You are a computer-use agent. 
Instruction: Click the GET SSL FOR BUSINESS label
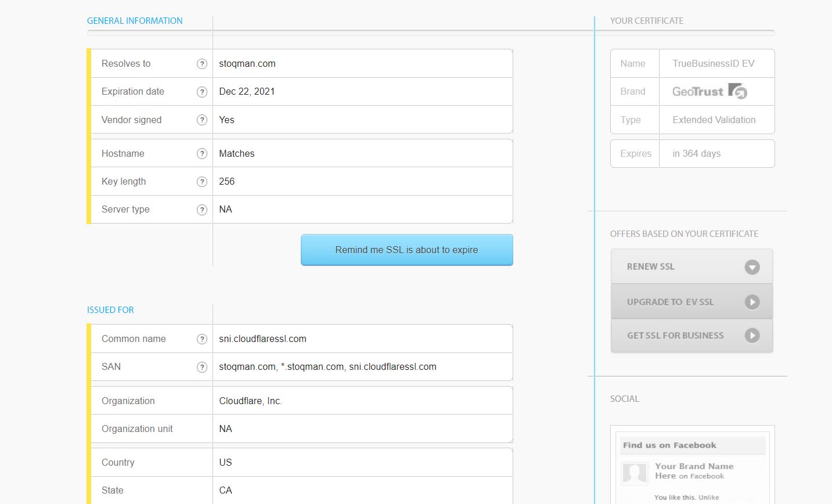pos(675,336)
